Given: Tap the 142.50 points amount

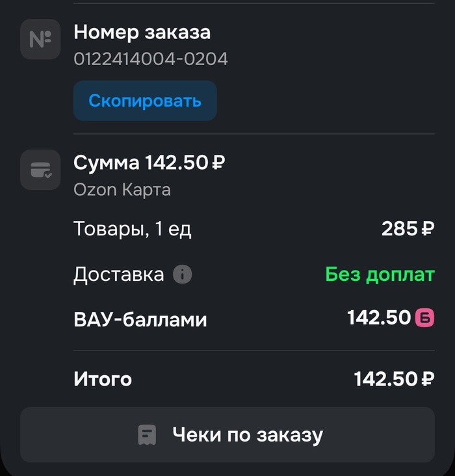Looking at the screenshot, I should point(380,318).
